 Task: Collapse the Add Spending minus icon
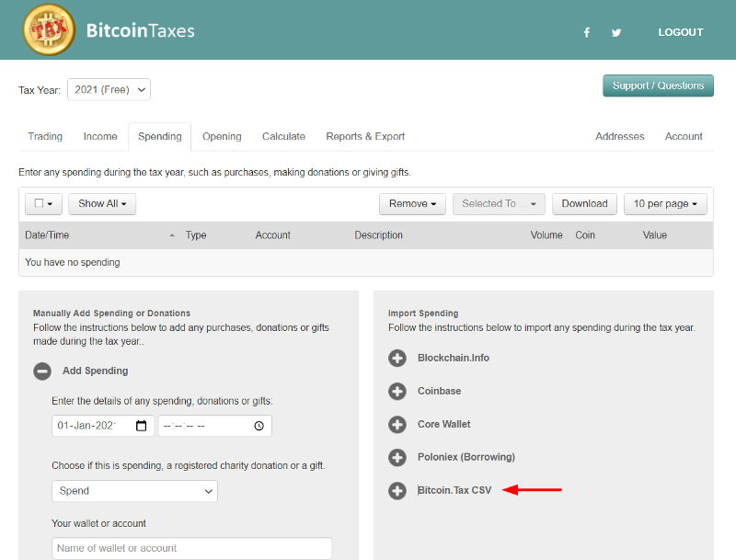pos(42,371)
